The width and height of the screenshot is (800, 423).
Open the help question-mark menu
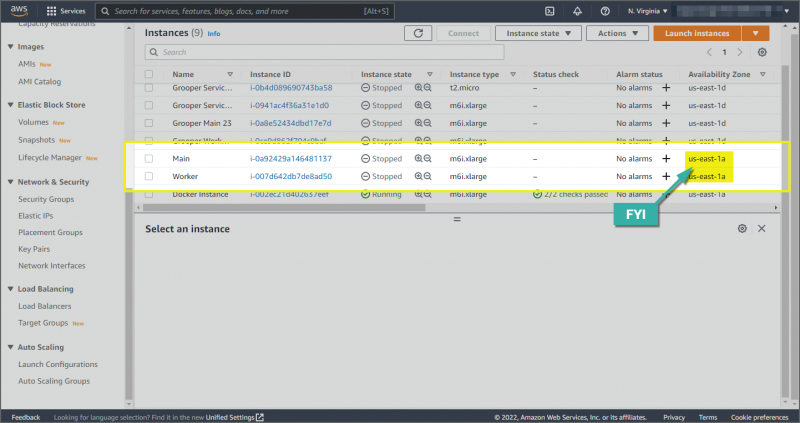click(x=605, y=11)
